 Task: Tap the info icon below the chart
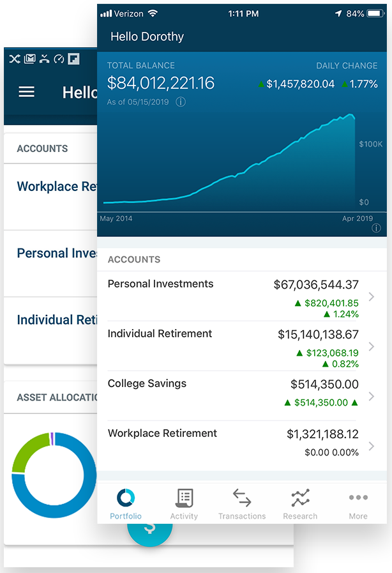376,228
